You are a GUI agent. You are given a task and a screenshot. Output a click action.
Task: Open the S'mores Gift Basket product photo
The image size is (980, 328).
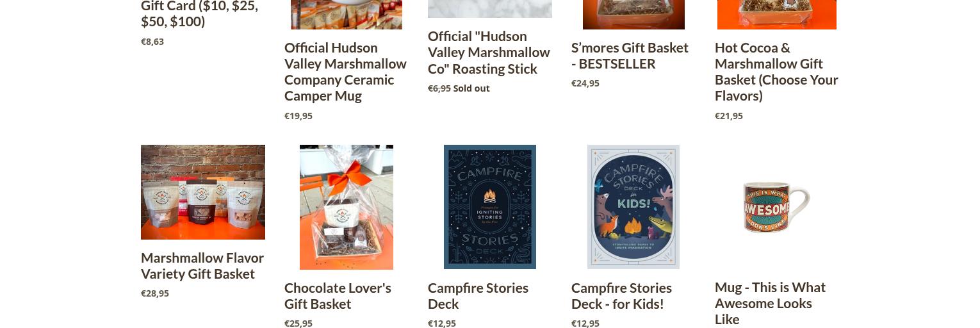pos(633,14)
